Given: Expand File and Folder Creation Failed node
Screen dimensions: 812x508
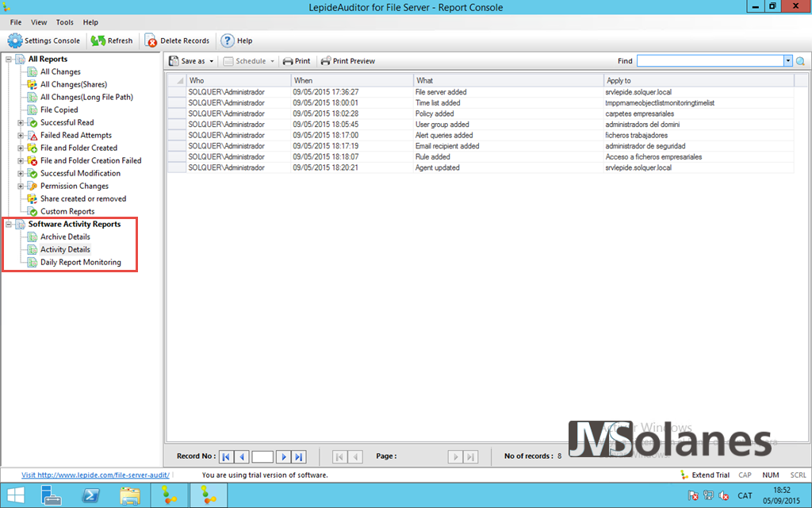Looking at the screenshot, I should [x=21, y=160].
